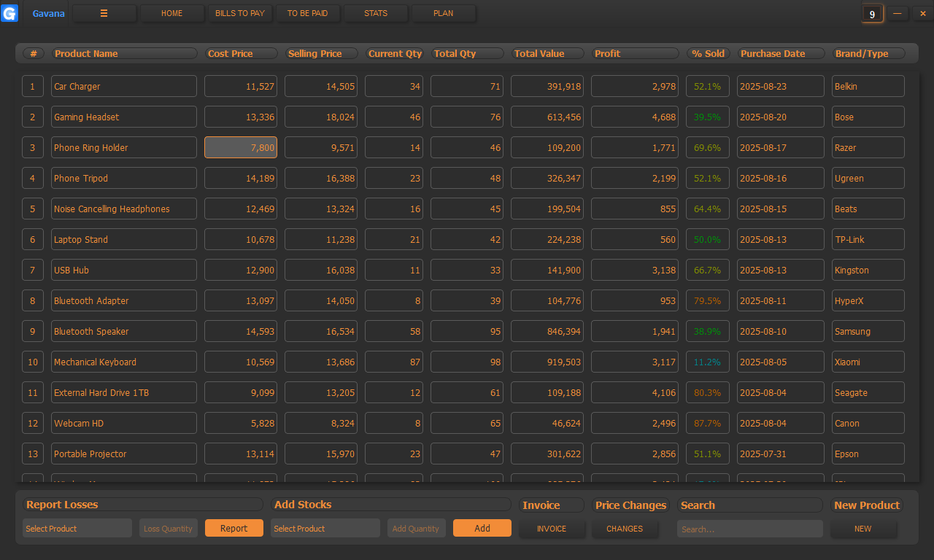Screen dimensions: 934x560
Task: Expand Select Product dropdown under Add Stocks
Action: click(x=325, y=529)
